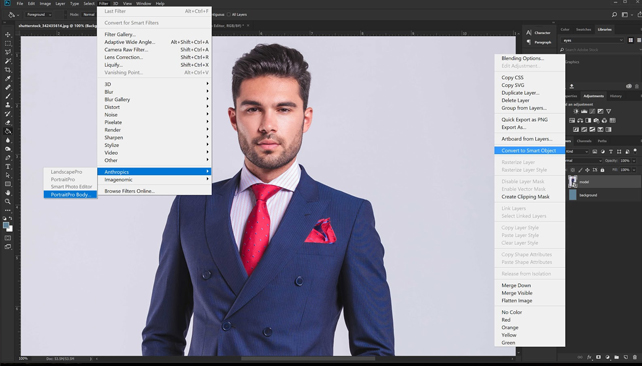
Task: Open the Foreground fill source dropdown
Action: [x=39, y=14]
